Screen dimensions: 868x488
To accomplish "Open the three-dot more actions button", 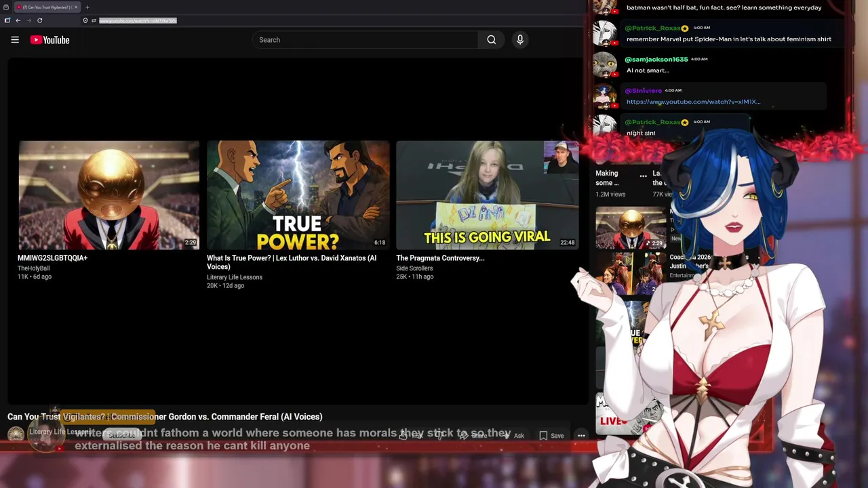I will pos(581,436).
